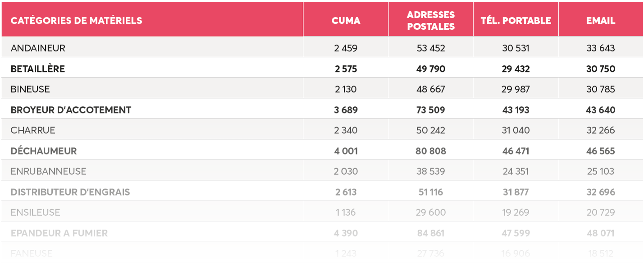
Task: Select the EMAIL column header
Action: (x=600, y=21)
